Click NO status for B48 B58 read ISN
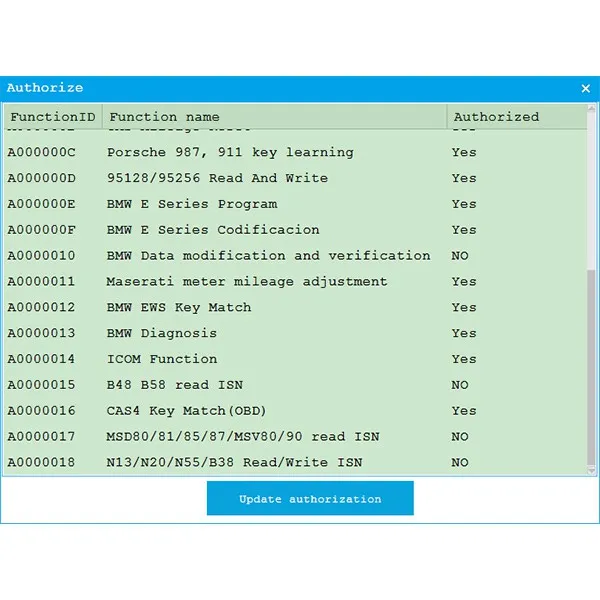 pyautogui.click(x=460, y=385)
